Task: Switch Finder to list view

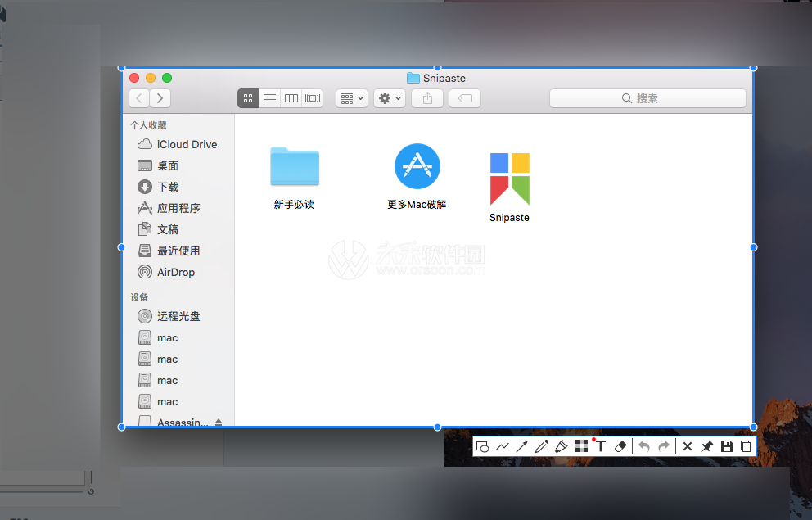Action: pos(270,98)
